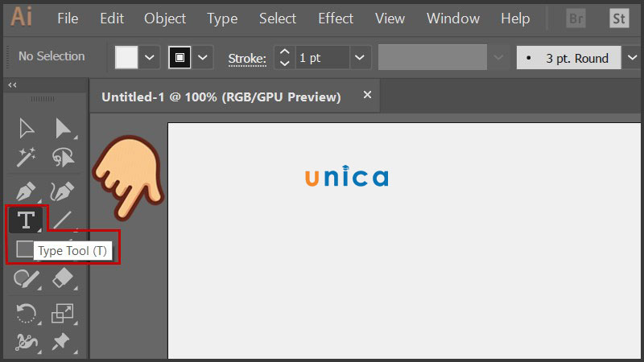Image resolution: width=644 pixels, height=362 pixels.
Task: Select the Rotate tool
Action: [27, 314]
